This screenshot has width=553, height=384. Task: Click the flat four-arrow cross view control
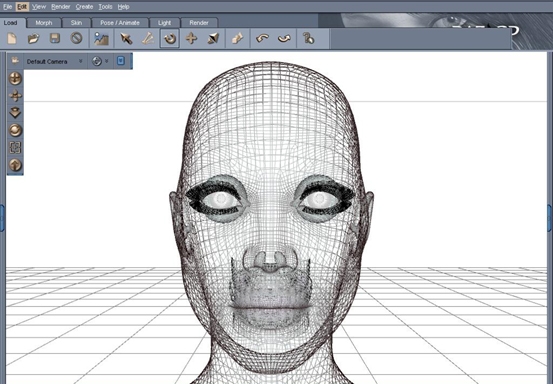click(x=15, y=96)
